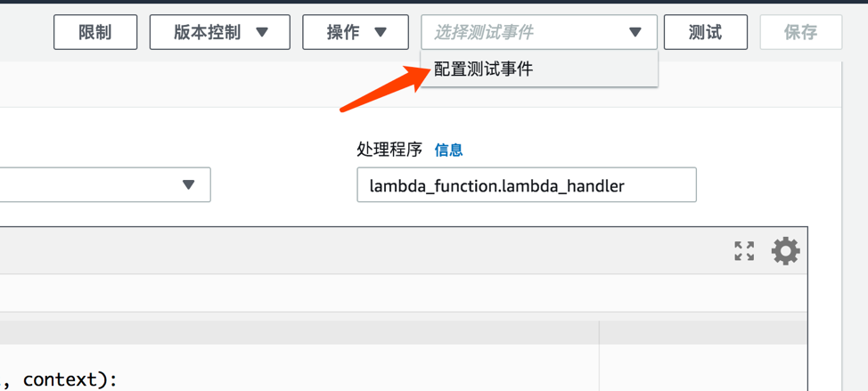868x391 pixels.
Task: Open the 操作 dropdown menu
Action: 356,32
